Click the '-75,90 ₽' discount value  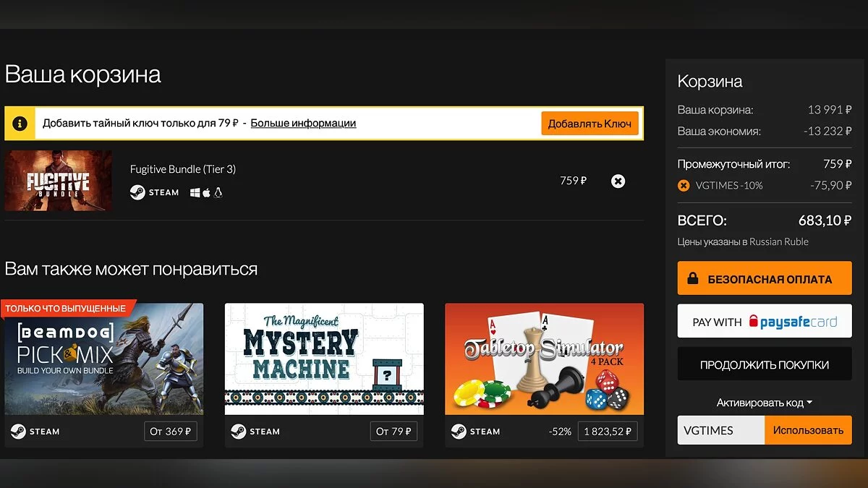click(x=830, y=186)
